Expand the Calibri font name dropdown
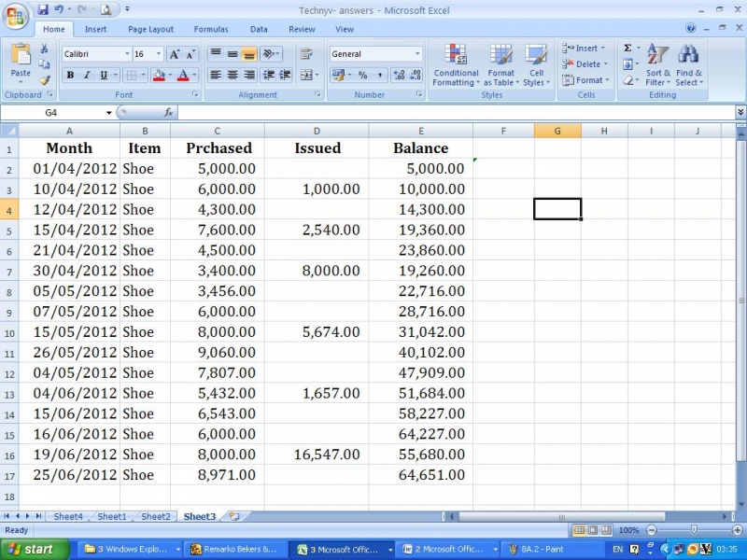747x560 pixels. point(126,54)
